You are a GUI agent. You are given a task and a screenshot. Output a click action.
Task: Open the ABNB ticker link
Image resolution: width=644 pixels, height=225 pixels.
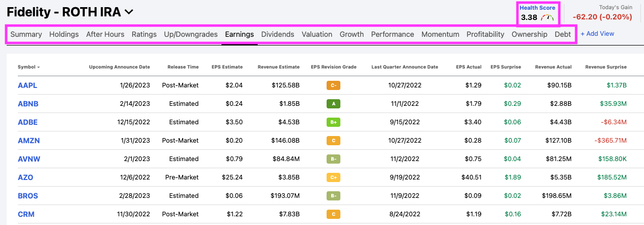click(28, 104)
